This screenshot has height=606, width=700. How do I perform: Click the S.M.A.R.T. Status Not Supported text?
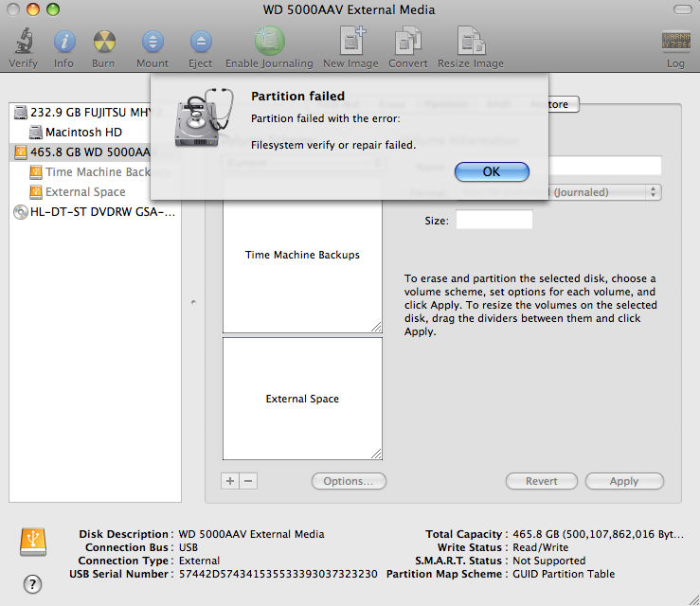click(549, 561)
